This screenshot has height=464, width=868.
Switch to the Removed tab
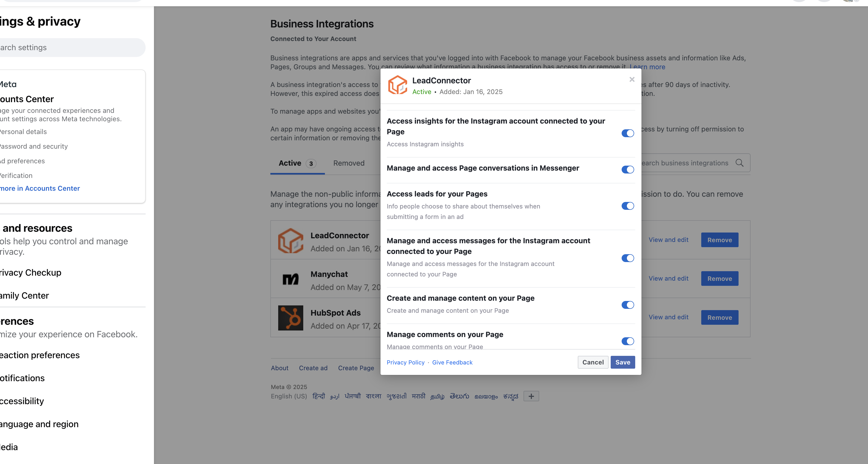(349, 163)
